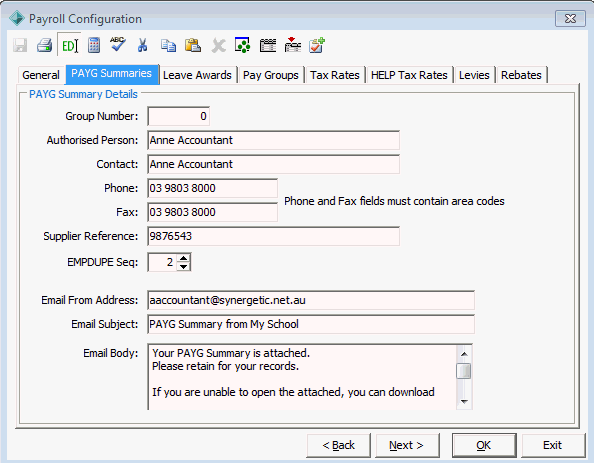The width and height of the screenshot is (594, 463).
Task: Click the 'EMPDUPE Seq:' label
Action: pos(103,262)
